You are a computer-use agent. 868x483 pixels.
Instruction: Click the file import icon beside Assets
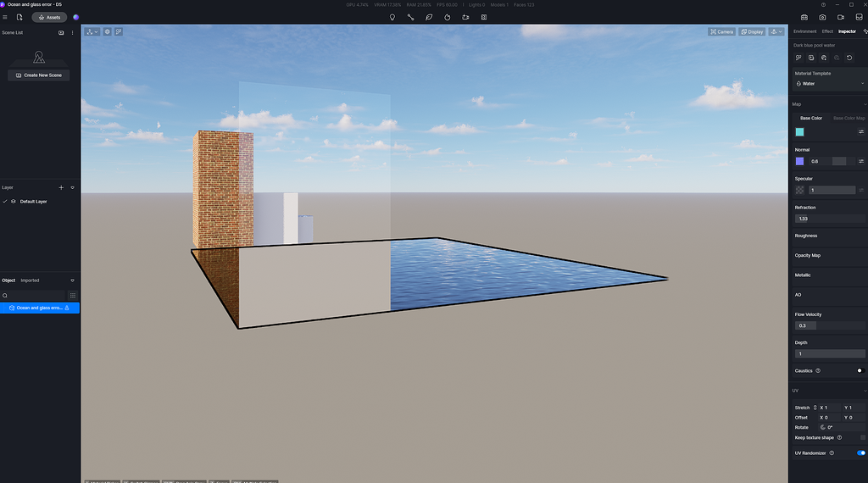[x=19, y=17]
